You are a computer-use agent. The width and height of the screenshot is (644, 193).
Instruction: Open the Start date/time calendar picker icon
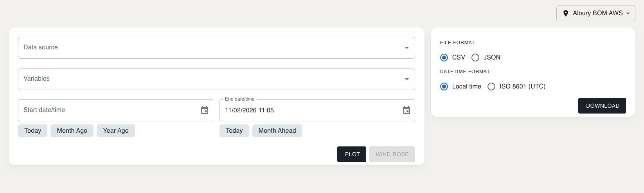[x=205, y=110]
